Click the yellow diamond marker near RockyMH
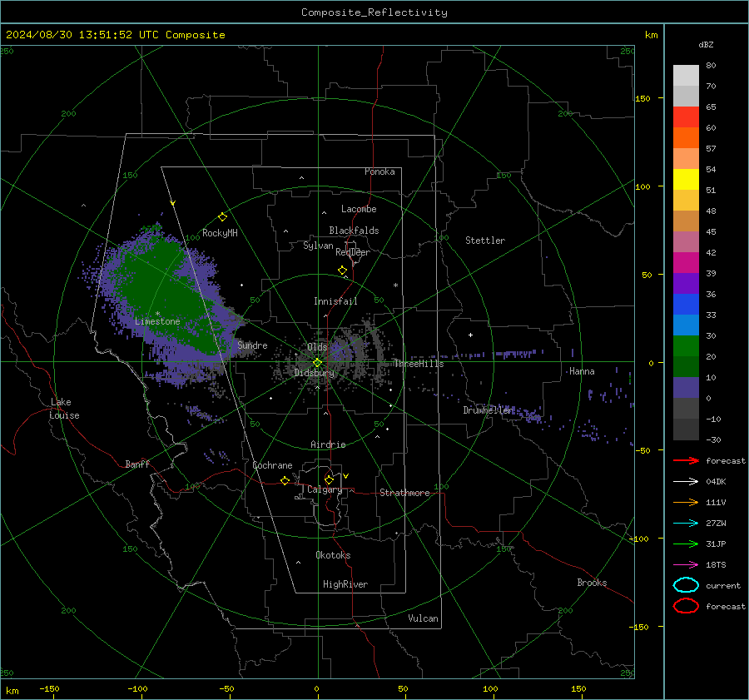This screenshot has width=749, height=700. tap(222, 217)
